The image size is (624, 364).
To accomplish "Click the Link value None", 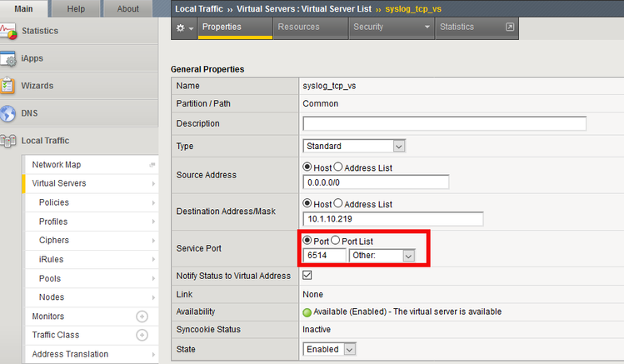I will click(x=312, y=294).
